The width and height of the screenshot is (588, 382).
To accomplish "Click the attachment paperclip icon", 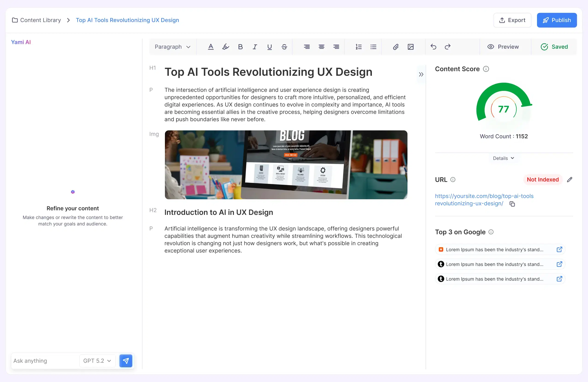I will pos(396,47).
